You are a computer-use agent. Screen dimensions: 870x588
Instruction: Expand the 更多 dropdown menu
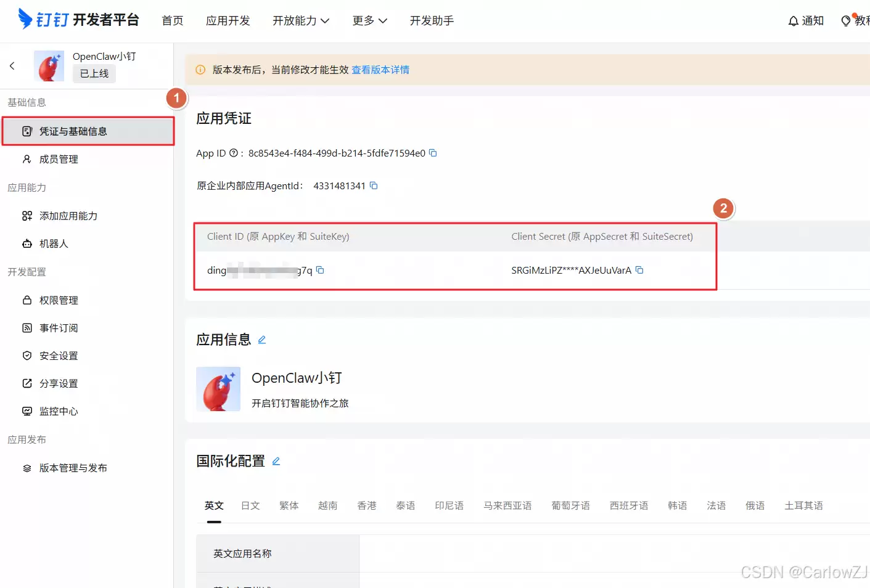point(369,21)
